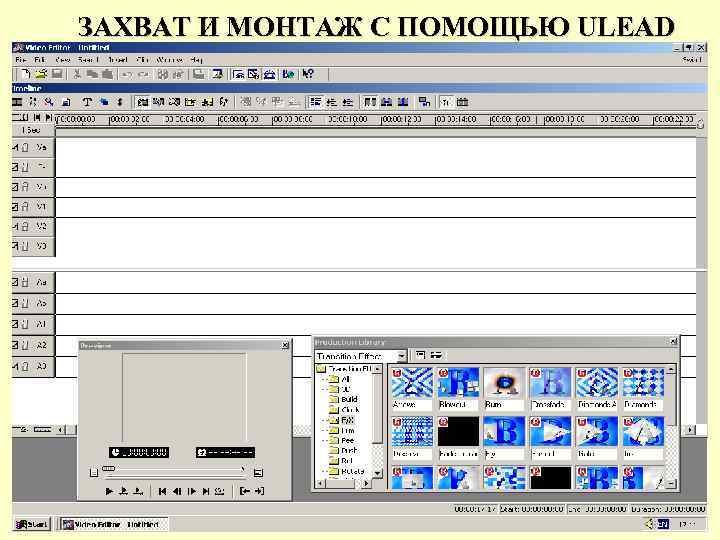Click the Cut scissors icon

77,74
